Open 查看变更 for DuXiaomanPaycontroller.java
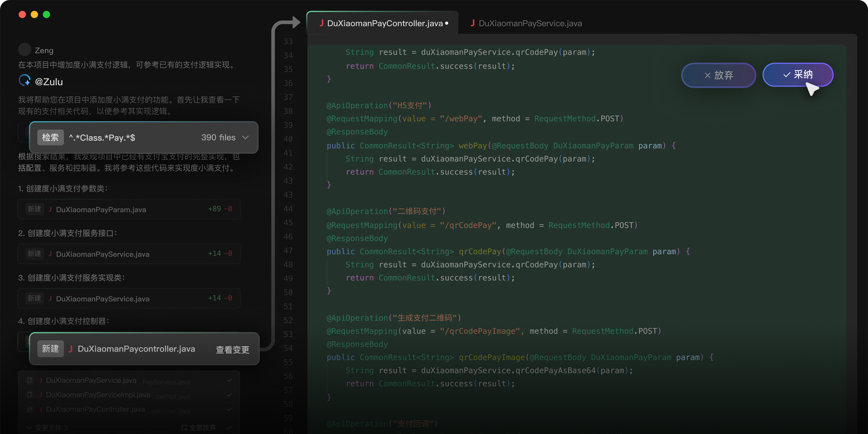Image resolution: width=868 pixels, height=434 pixels. 232,350
